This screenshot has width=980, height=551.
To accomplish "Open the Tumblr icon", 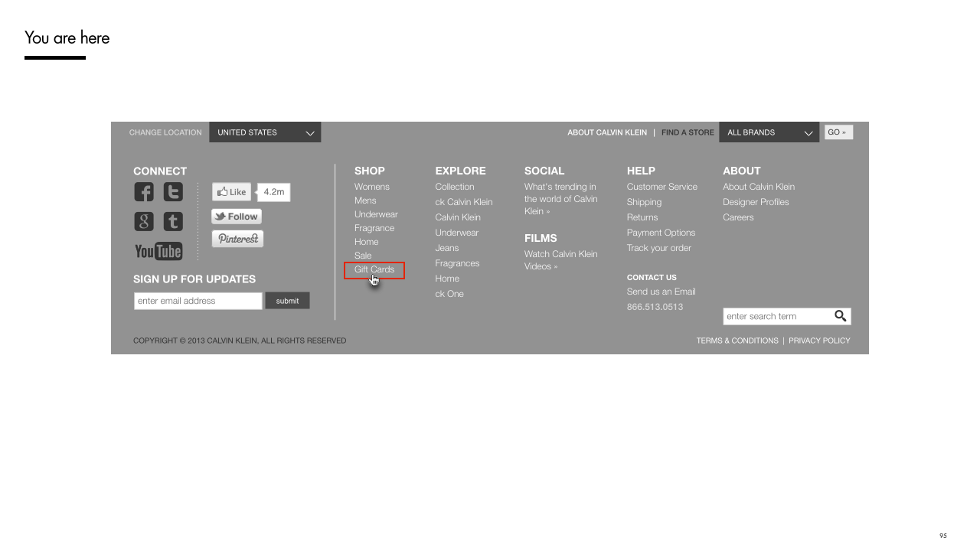I will point(173,222).
